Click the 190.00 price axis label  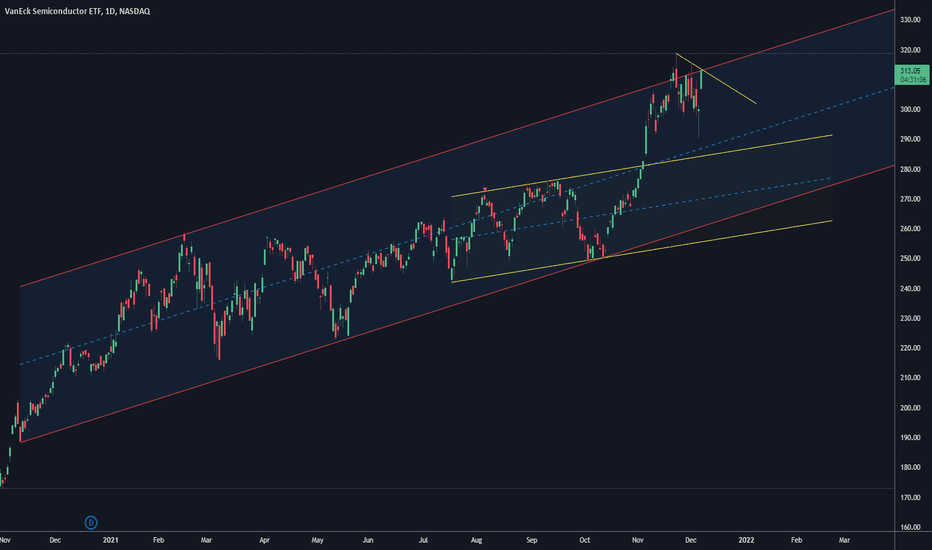(x=910, y=438)
